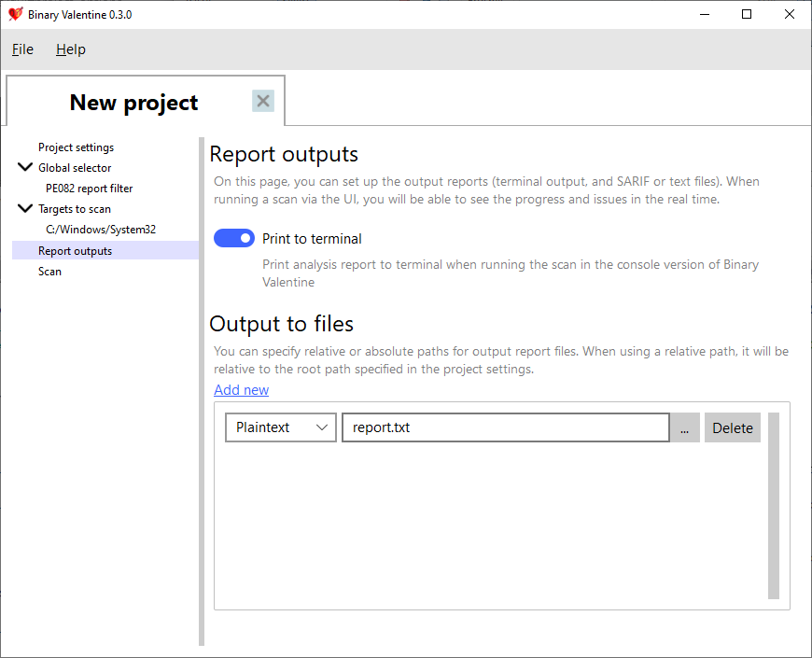
Task: Go to the Scan page
Action: click(x=49, y=272)
